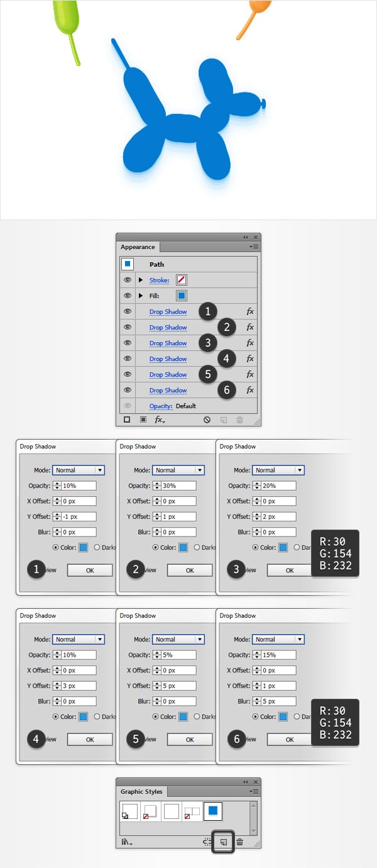Select Color radio in 15% opacity dialog
This screenshot has width=377, height=868.
[x=256, y=716]
